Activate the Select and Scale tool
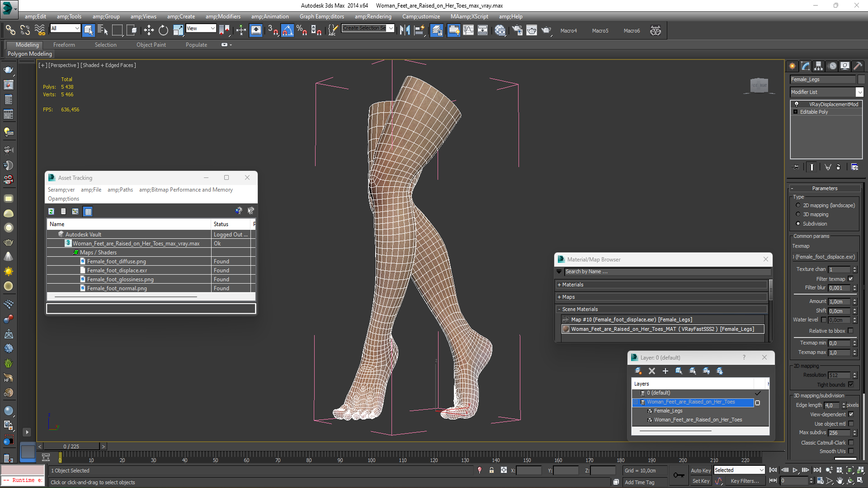This screenshot has width=868, height=488. tap(178, 30)
